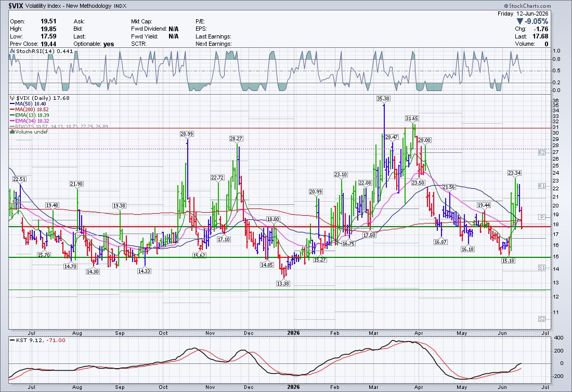
Task: Click the 'Next Earnings:' label
Action: (213, 44)
